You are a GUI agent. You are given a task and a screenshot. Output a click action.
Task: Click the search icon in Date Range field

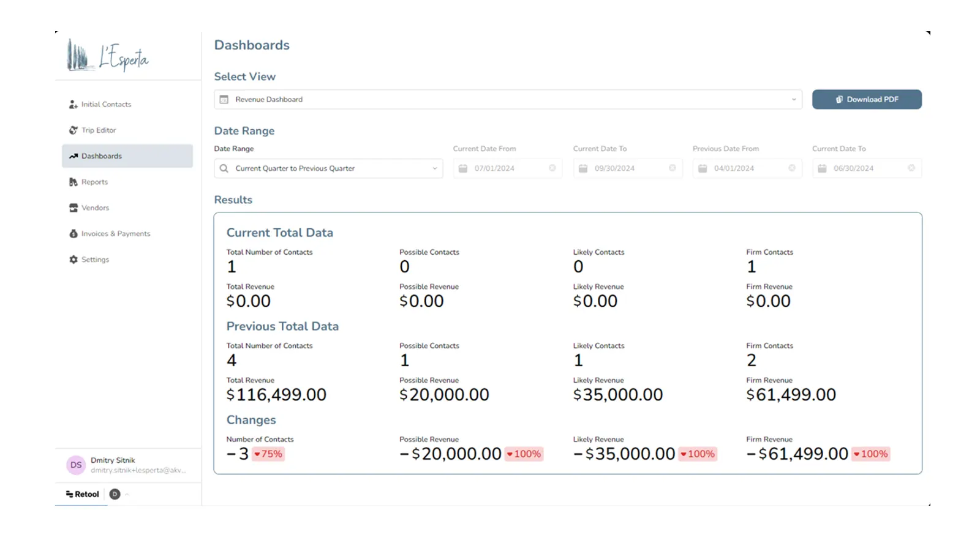pos(224,168)
